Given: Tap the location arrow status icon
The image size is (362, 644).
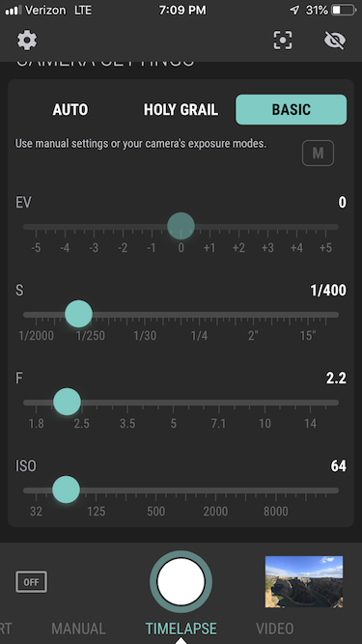Looking at the screenshot, I should [x=294, y=11].
